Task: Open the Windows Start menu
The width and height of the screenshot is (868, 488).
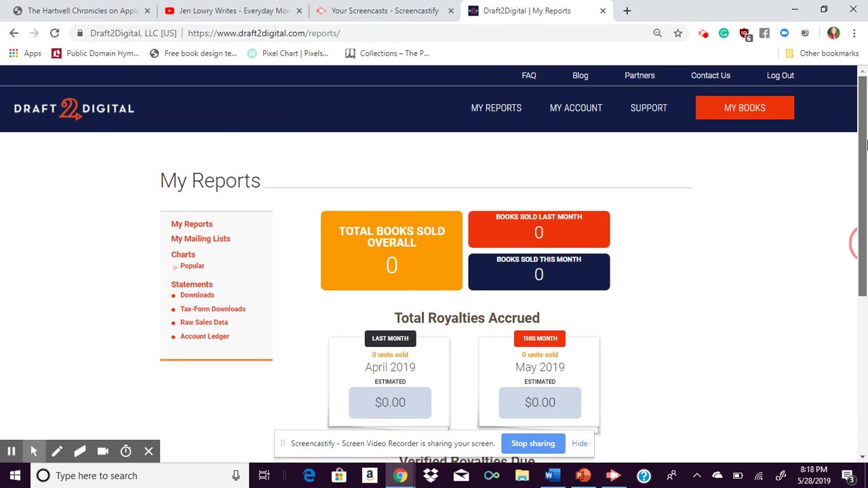Action: click(x=15, y=475)
